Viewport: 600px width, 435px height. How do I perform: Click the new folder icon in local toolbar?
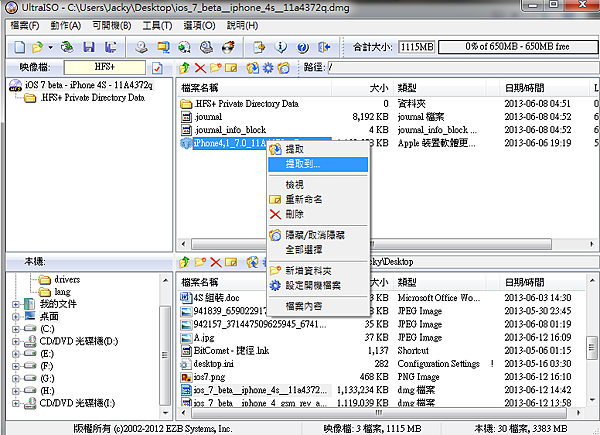[200, 262]
